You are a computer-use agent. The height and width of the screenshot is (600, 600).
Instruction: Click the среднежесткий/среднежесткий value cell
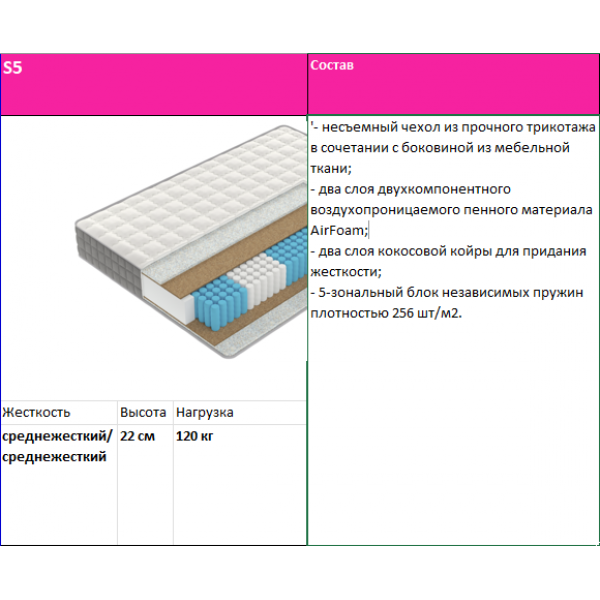[57, 446]
